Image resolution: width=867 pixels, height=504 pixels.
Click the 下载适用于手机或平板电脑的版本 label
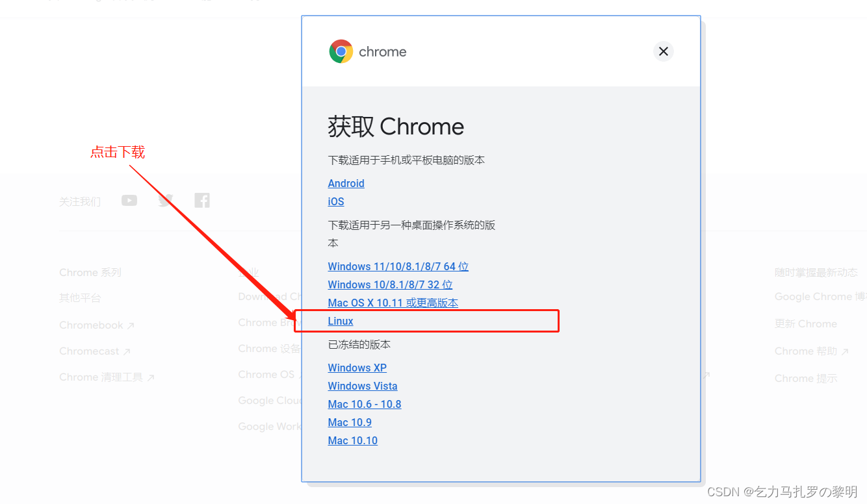406,160
